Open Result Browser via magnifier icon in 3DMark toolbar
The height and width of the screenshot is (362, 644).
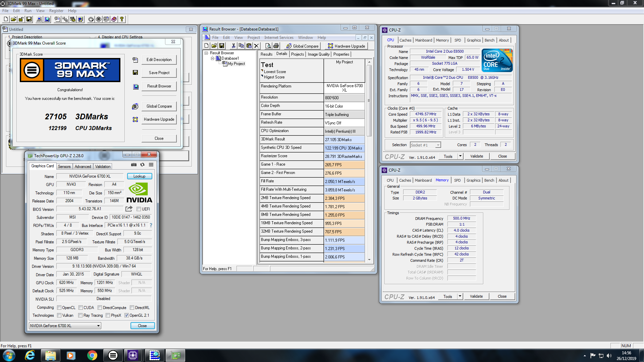[47, 19]
